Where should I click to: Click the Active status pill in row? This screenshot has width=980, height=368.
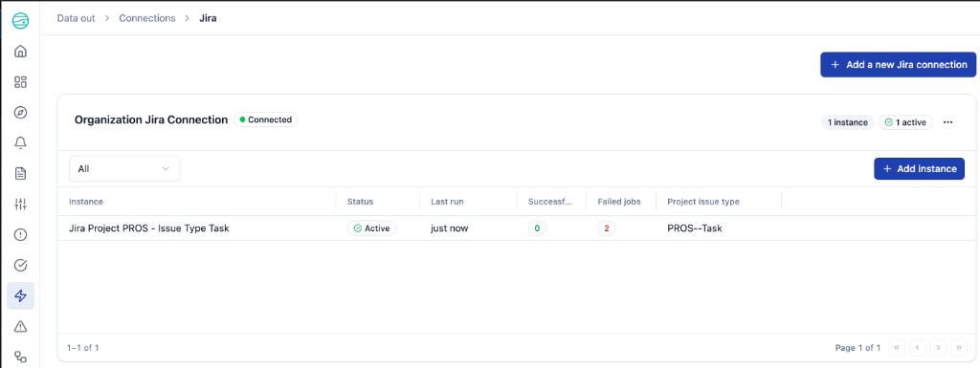pyautogui.click(x=371, y=228)
